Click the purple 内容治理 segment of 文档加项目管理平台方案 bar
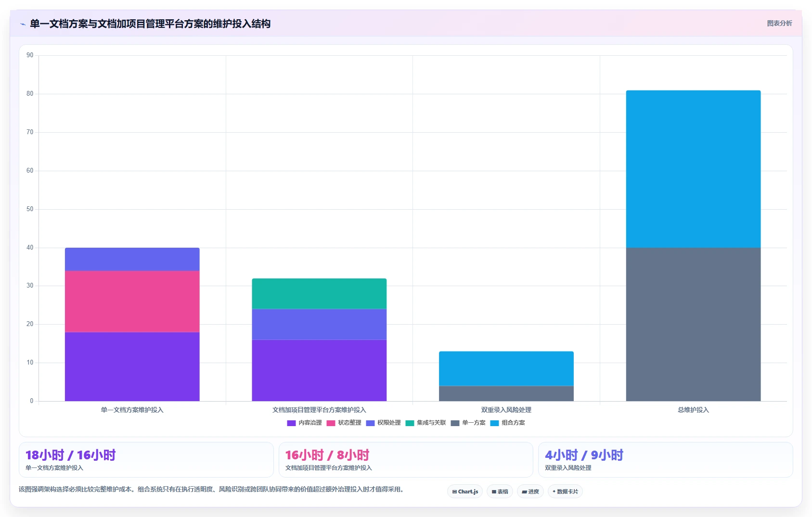 [x=319, y=370]
